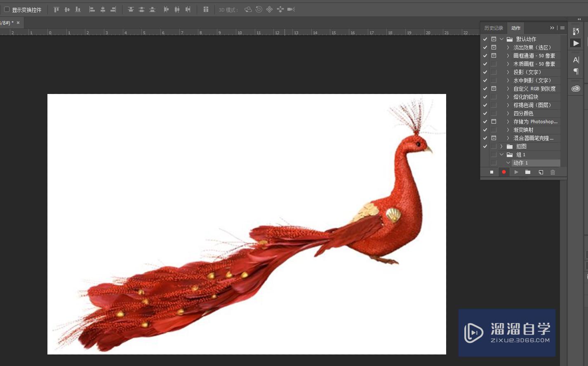The image size is (588, 366).
Task: Toggle dialog control for 自定义 RGB 到灰度
Action: (494, 89)
